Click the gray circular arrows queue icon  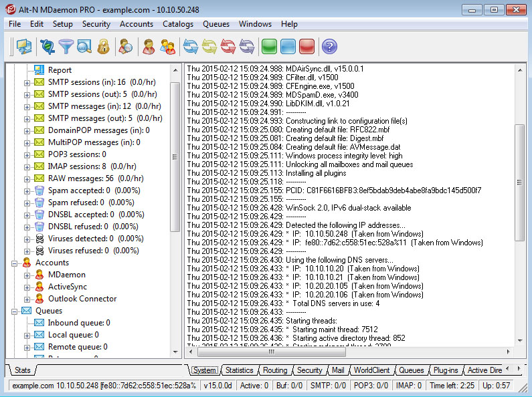coord(247,47)
